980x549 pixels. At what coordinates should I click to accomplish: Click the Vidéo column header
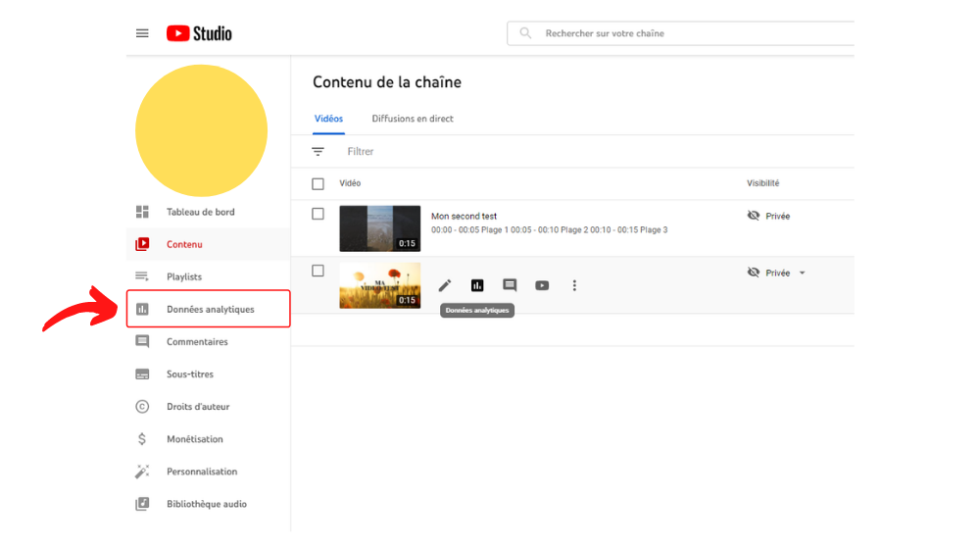(350, 183)
